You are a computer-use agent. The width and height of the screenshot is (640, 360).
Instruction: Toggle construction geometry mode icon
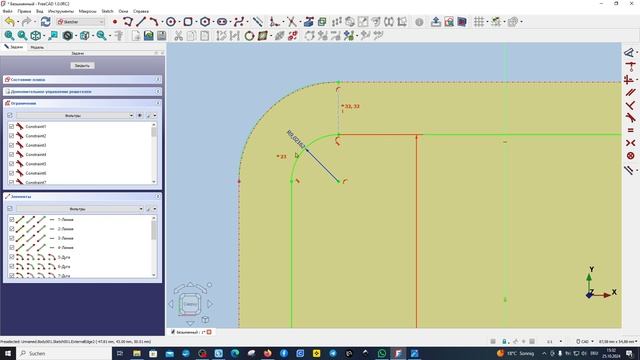click(258, 22)
